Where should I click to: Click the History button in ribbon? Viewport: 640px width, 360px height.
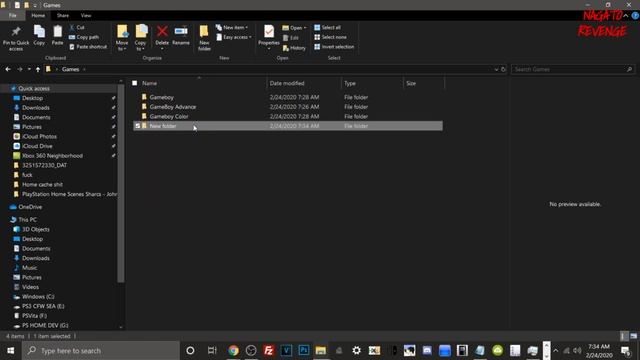pyautogui.click(x=294, y=48)
